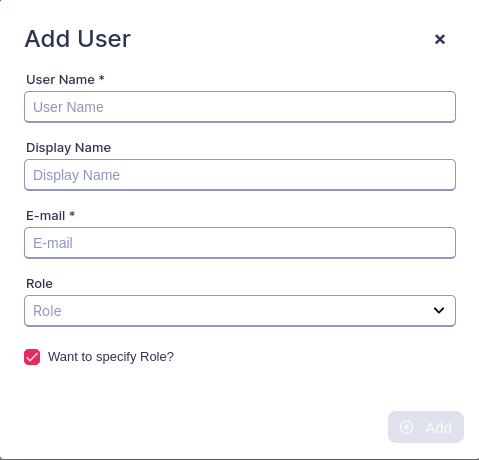Click the 'E-mail *' field label
This screenshot has width=479, height=460.
pos(51,216)
